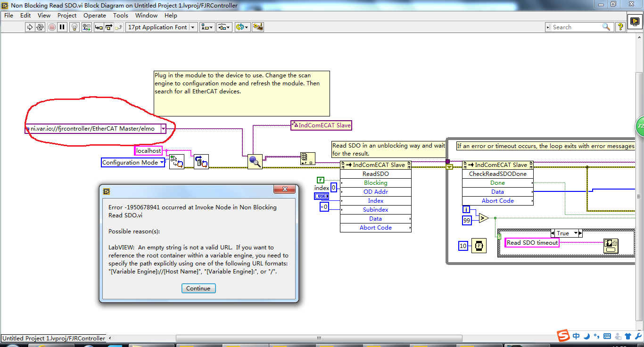This screenshot has width=644, height=347.
Task: Click the horizontal scrollbar thumb
Action: (x=320, y=338)
